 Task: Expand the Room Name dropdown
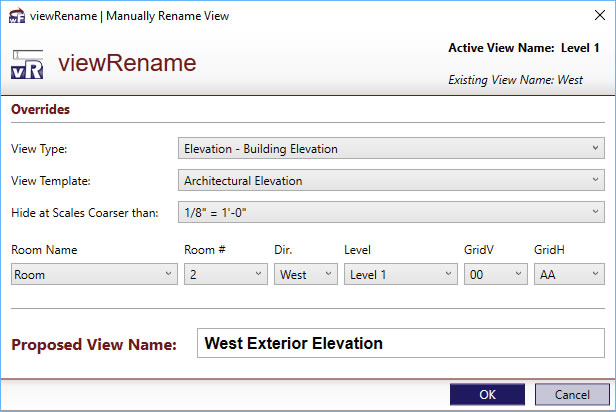94,274
